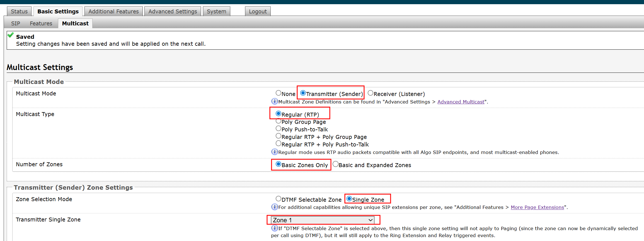Screen dimensions: 644x241
Task: Select Receiver (Listener) multicast mode
Action: coord(371,93)
